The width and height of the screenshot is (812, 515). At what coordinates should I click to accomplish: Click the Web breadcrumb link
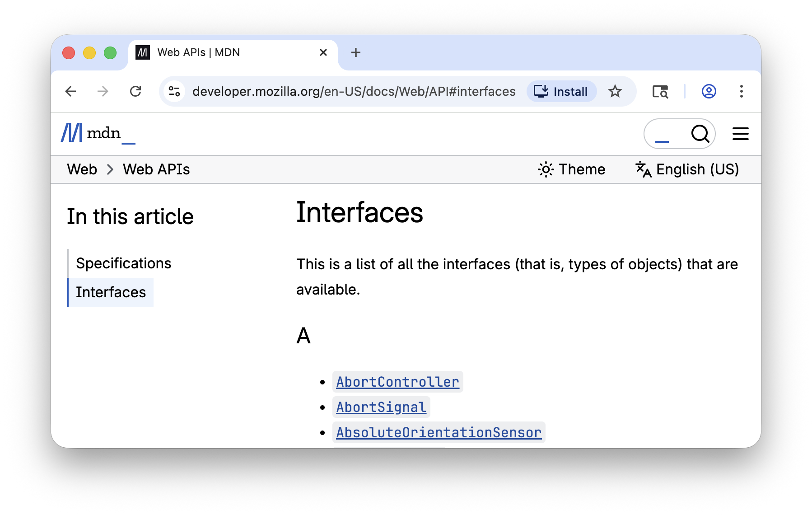pos(82,169)
